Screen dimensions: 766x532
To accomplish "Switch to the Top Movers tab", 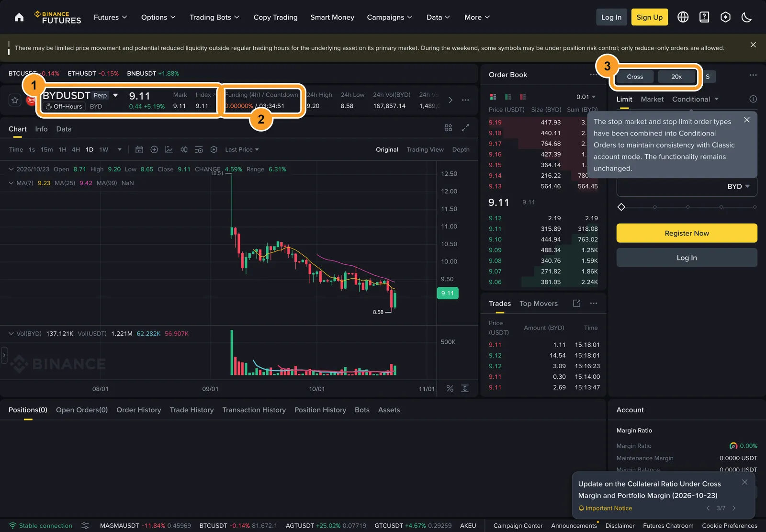I will pos(539,304).
